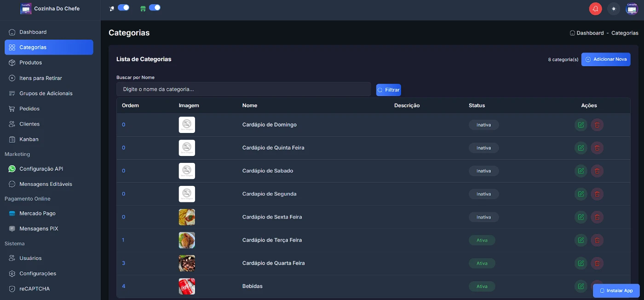Focus the category name search field

tap(243, 89)
